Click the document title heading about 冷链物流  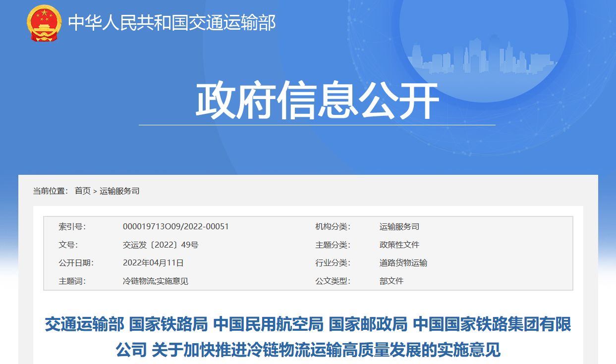[x=308, y=337]
